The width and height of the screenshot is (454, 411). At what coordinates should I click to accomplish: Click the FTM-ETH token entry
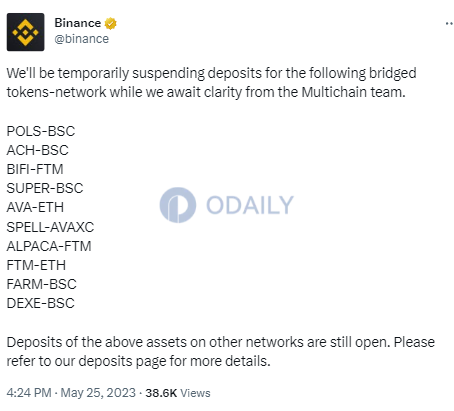coord(36,265)
